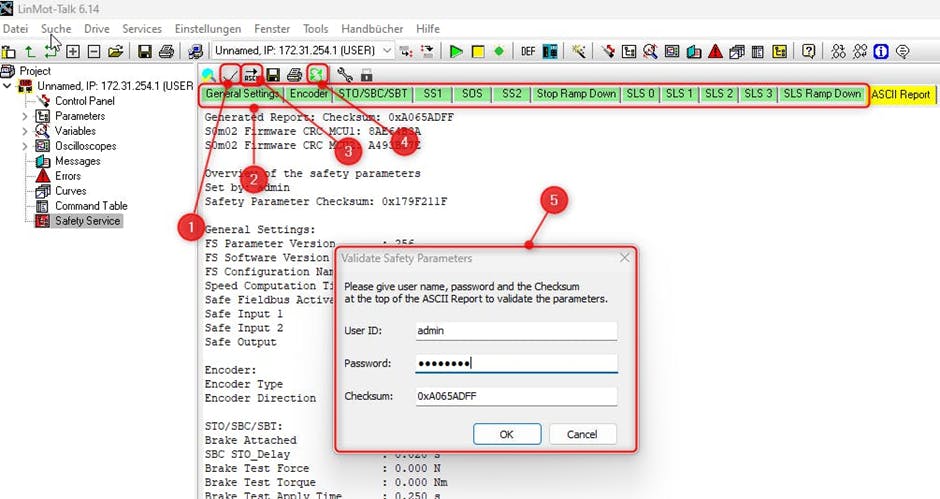
Task: Click OK in Validate Safety Parameters dialog
Action: 506,435
